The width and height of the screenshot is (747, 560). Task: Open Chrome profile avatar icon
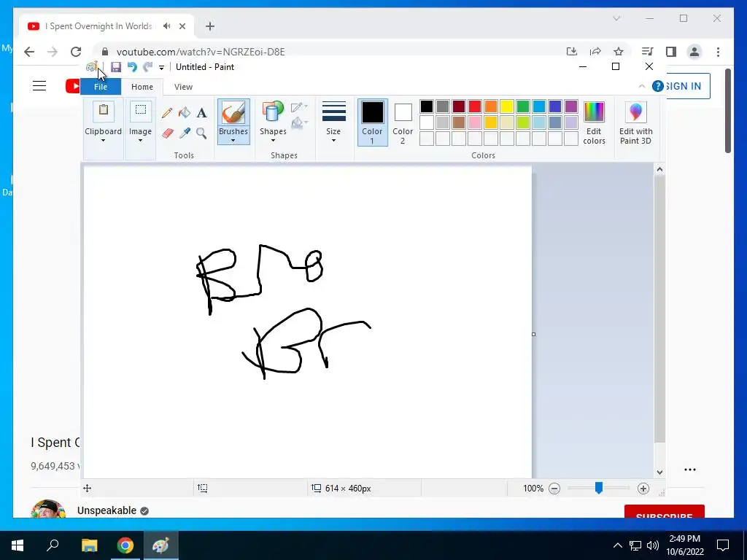694,52
